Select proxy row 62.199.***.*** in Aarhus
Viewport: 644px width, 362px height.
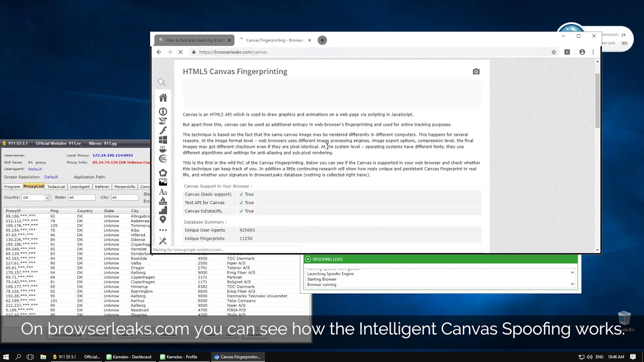point(156,301)
